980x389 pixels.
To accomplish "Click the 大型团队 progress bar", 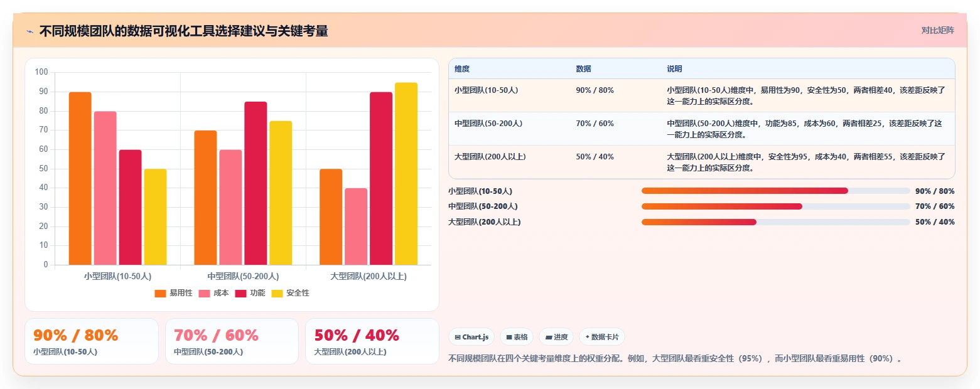I will (x=775, y=222).
